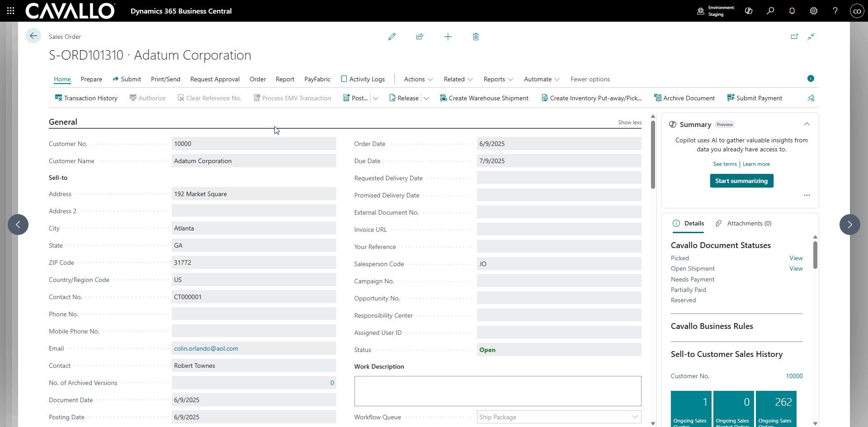Viewport: 868px width, 427px height.
Task: Open the Prepare menu
Action: 91,79
